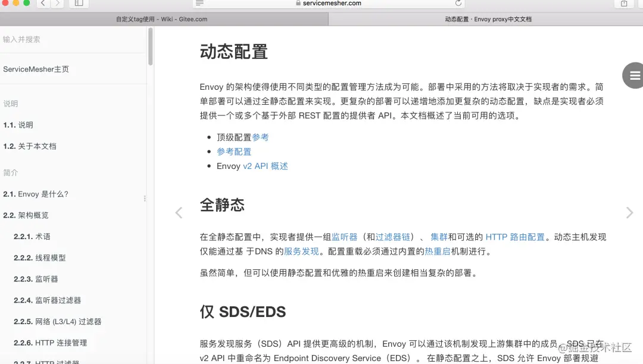This screenshot has width=643, height=364.
Task: Go to previous page with left chevron
Action: 179,212
